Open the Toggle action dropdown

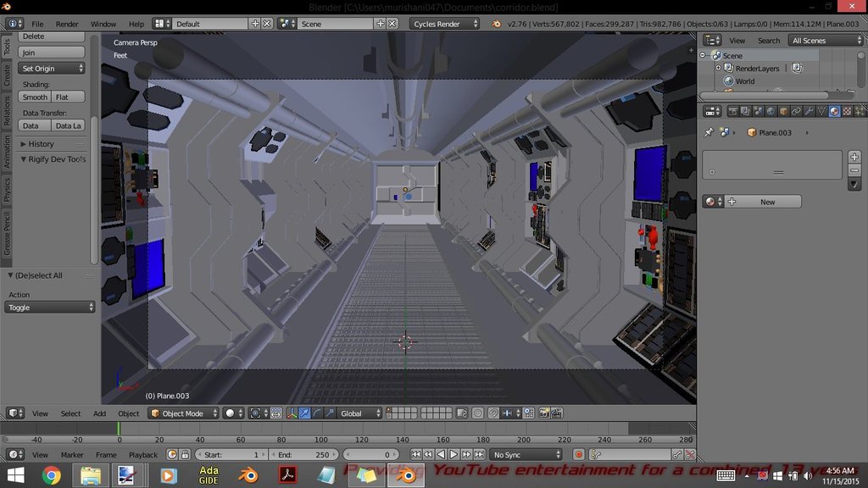(50, 307)
